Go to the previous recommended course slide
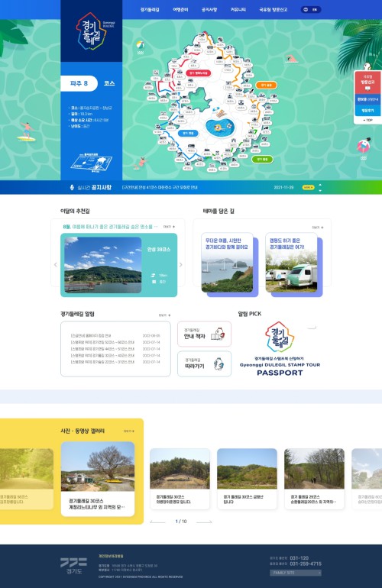This screenshot has height=588, width=382. (56, 265)
